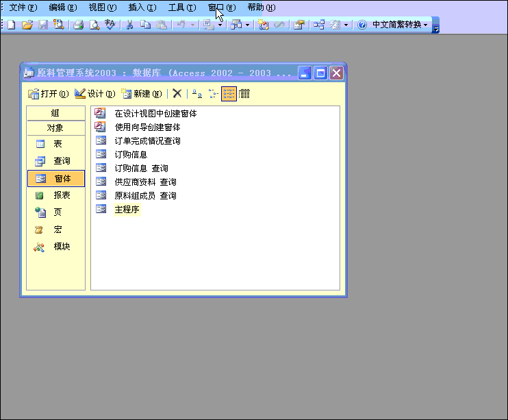The width and height of the screenshot is (508, 420).
Task: Open the Properties icon
Action: pyautogui.click(x=299, y=25)
